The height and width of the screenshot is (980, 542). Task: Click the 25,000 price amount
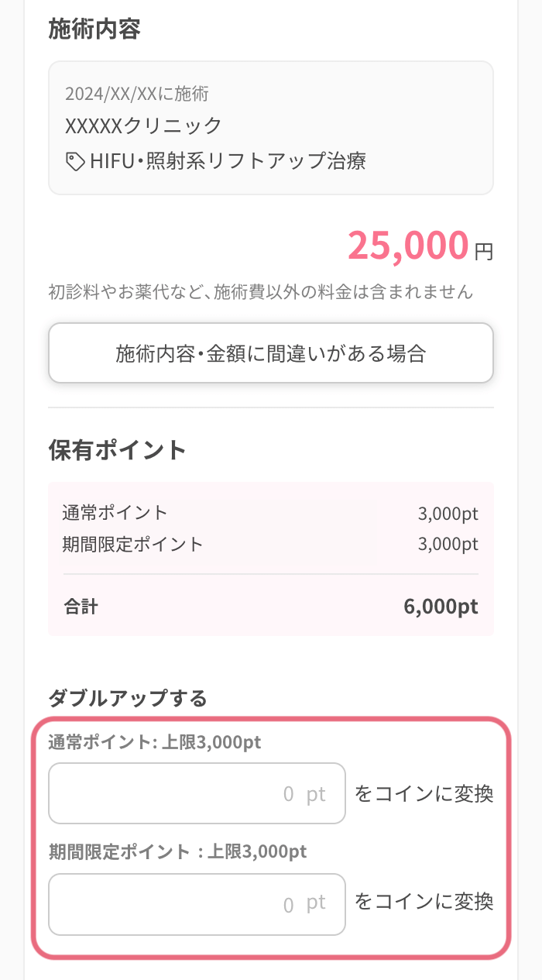pyautogui.click(x=408, y=246)
